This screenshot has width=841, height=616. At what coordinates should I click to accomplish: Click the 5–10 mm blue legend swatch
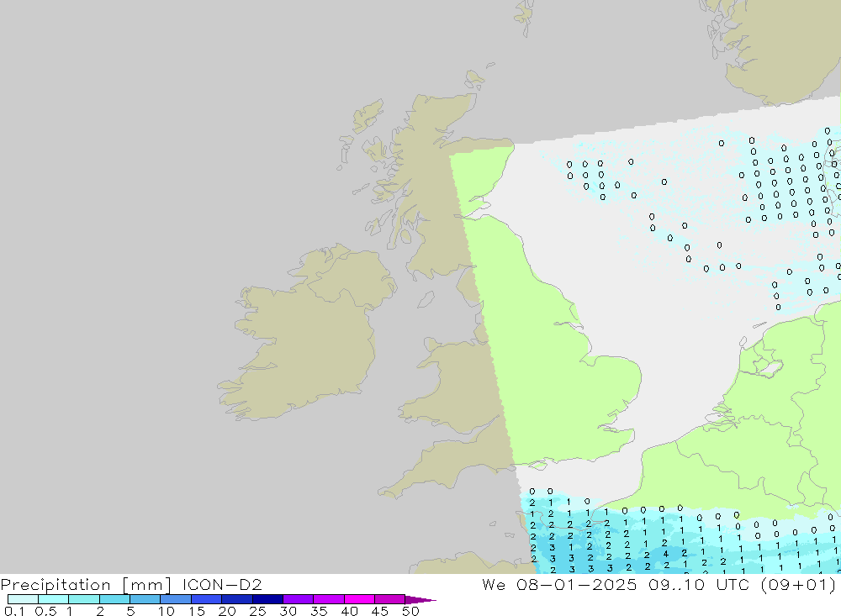tap(145, 599)
